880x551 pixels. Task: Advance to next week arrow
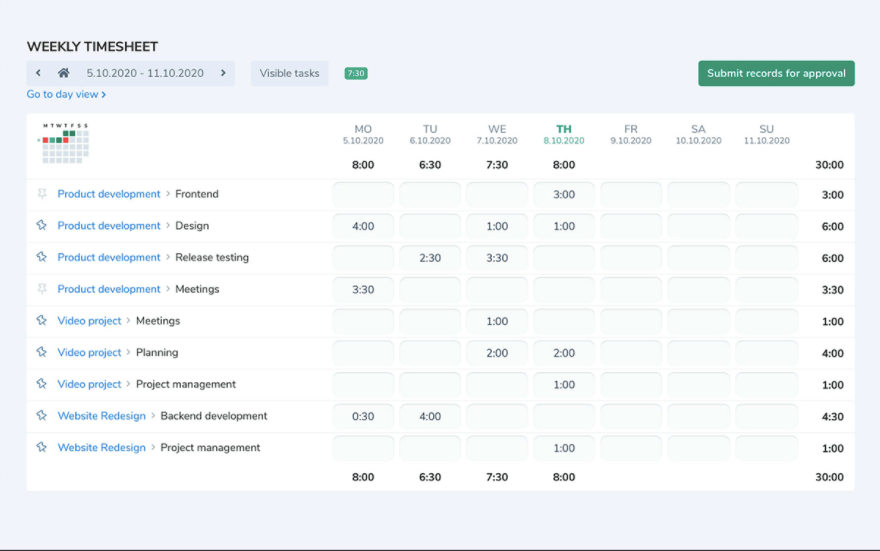[223, 73]
